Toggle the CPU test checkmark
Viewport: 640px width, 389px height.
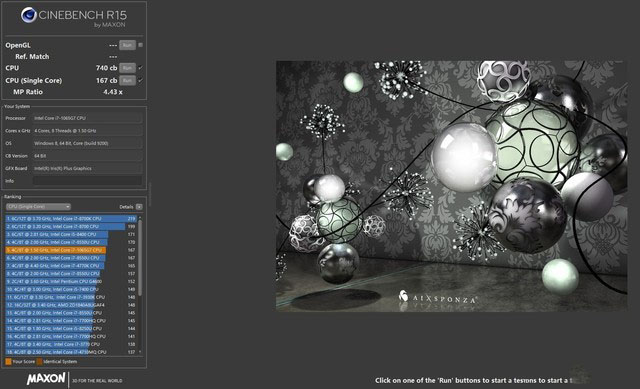pos(140,68)
